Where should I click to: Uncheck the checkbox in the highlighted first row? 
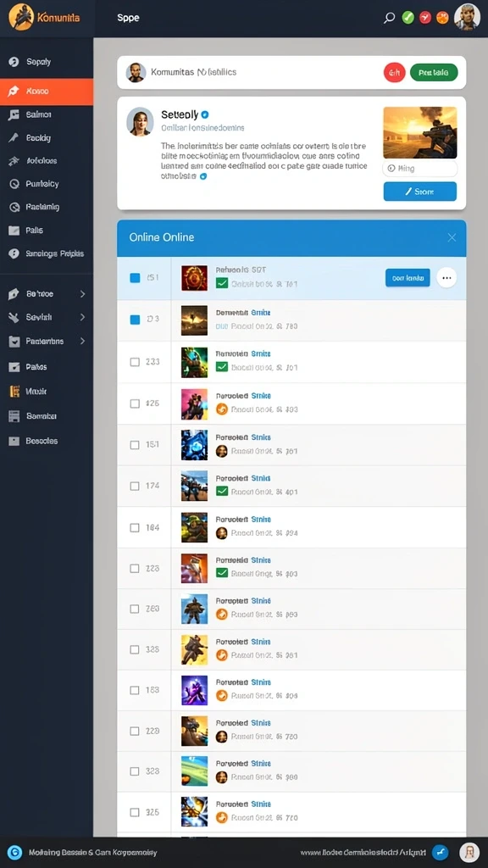click(135, 278)
